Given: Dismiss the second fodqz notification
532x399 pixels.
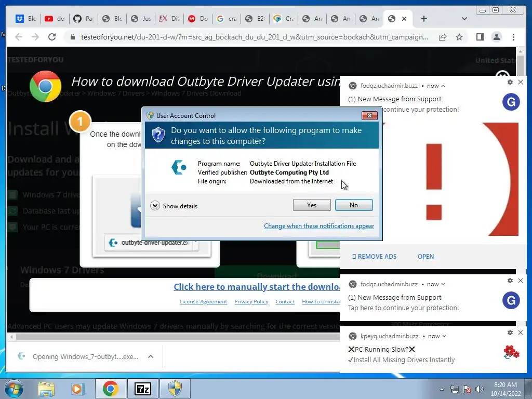Looking at the screenshot, I should click(521, 281).
